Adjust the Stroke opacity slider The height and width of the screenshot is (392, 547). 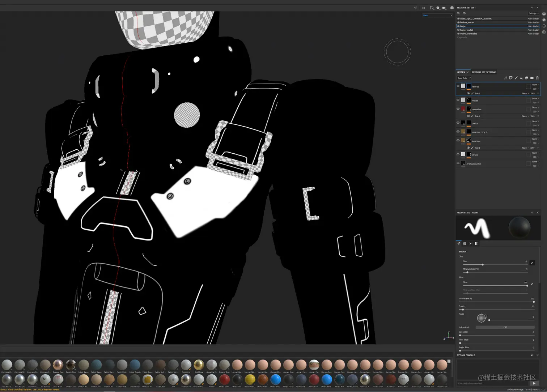pos(497,302)
